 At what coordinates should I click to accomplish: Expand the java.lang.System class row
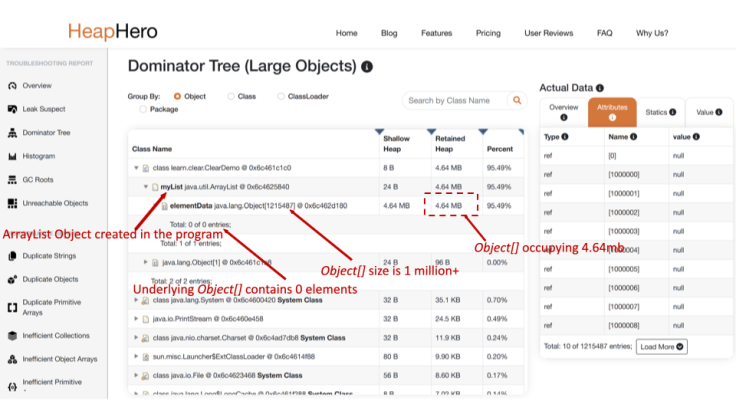(136, 299)
